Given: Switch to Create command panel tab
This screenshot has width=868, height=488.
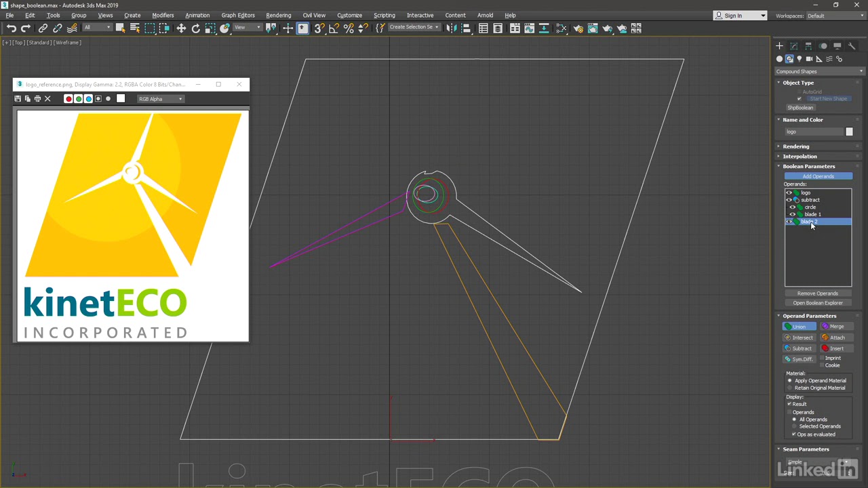Looking at the screenshot, I should pos(779,46).
